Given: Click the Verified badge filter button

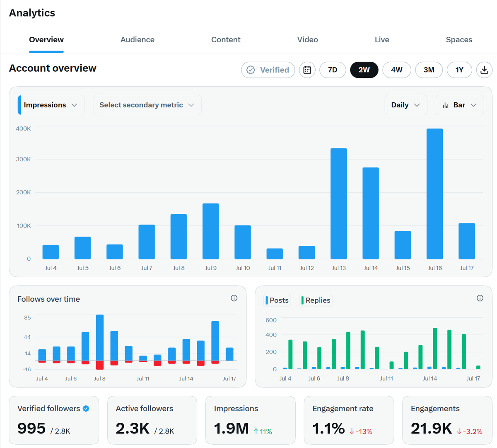Looking at the screenshot, I should [268, 70].
